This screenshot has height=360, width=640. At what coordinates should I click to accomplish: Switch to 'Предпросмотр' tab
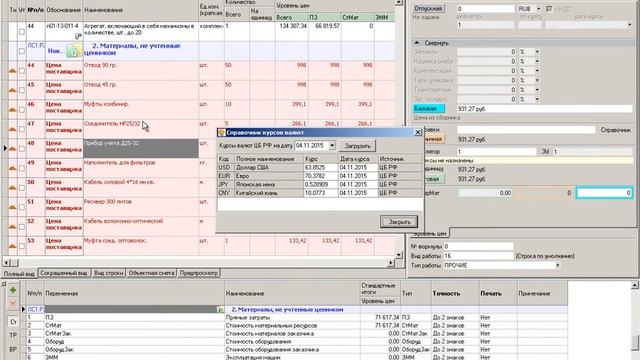199,273
